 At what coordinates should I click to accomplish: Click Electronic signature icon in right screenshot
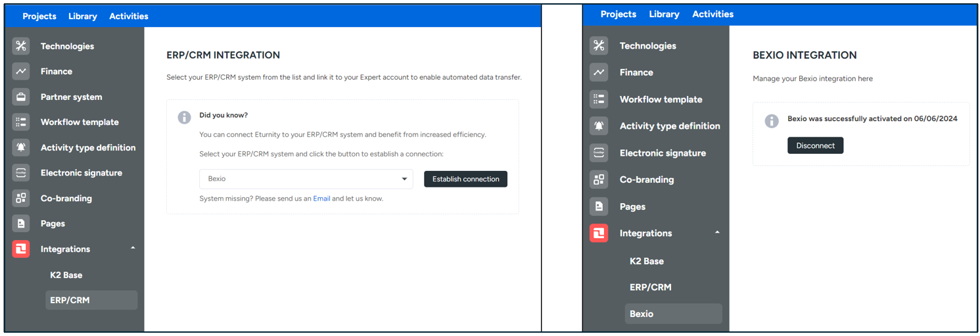(x=599, y=153)
